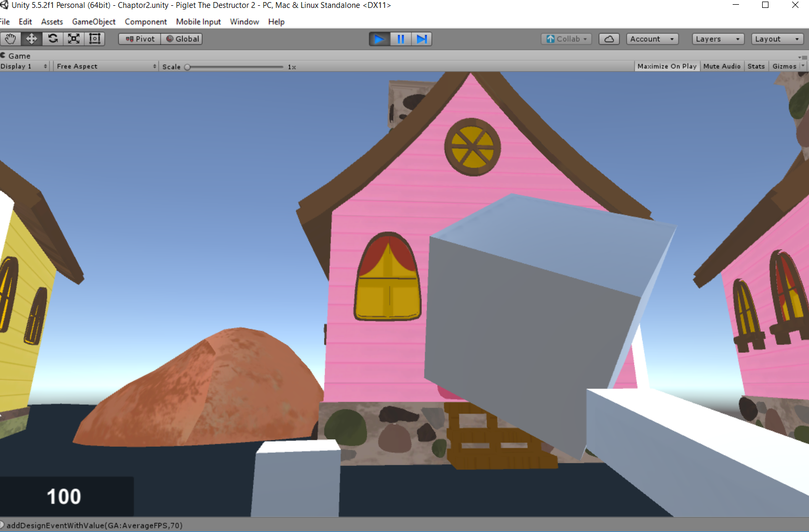Open the Edit menu

point(25,22)
